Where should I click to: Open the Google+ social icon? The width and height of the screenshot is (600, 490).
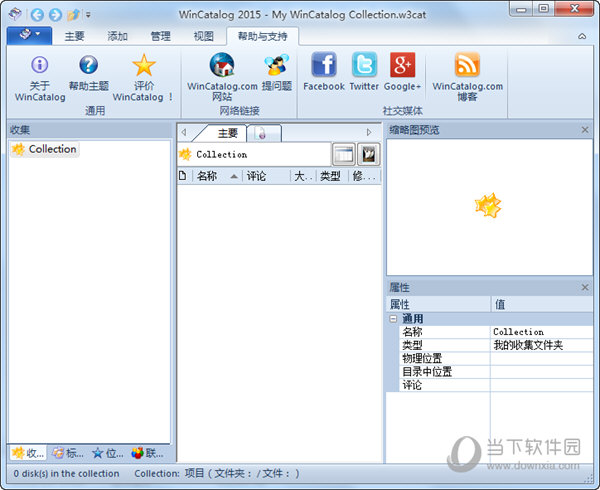(402, 65)
